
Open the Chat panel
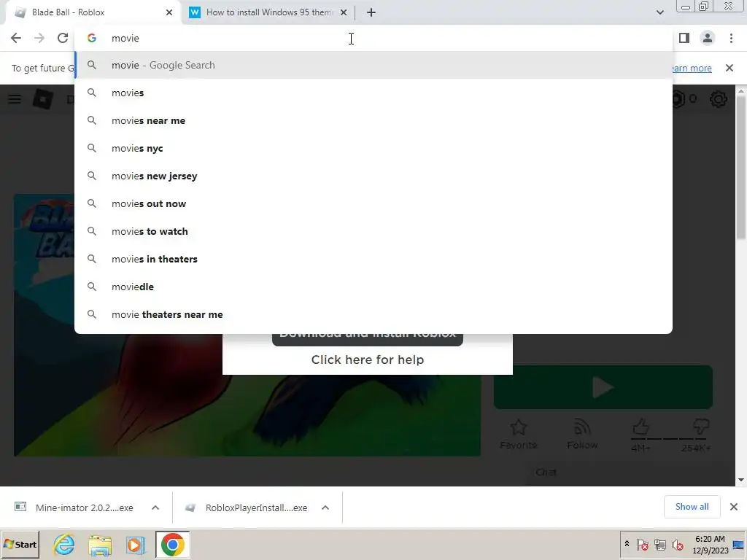click(546, 472)
